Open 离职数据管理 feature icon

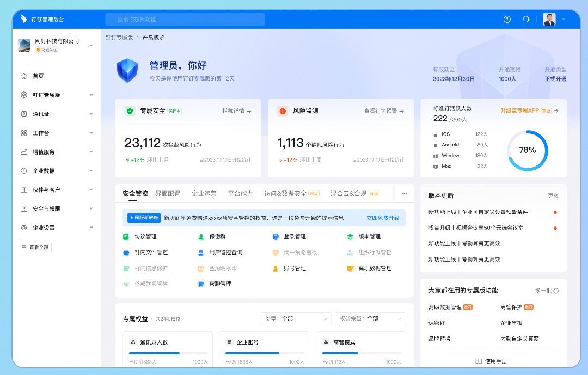[350, 268]
